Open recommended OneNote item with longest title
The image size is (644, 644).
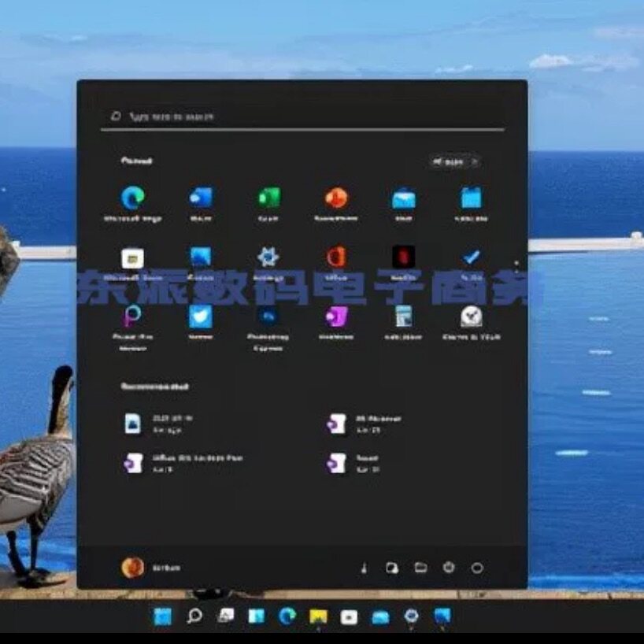[183, 463]
